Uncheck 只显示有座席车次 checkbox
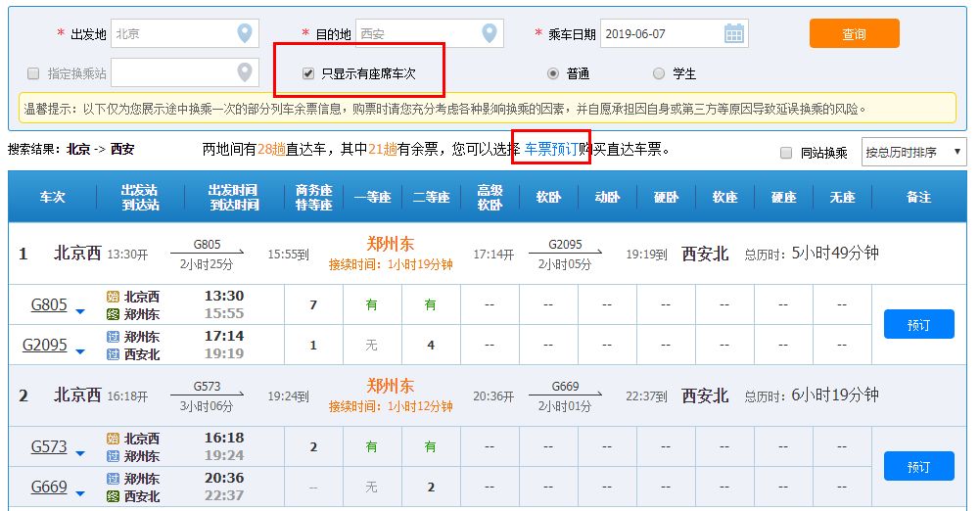This screenshot has width=980, height=511. point(308,73)
